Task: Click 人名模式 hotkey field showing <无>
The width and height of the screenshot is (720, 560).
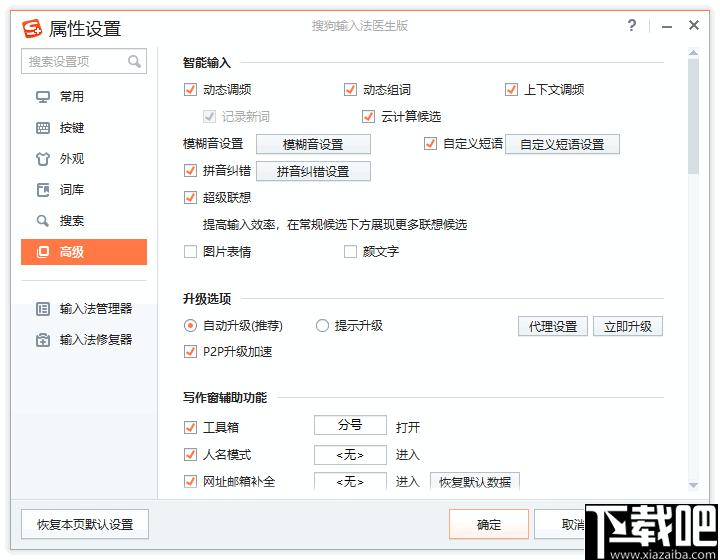Action: pos(350,455)
